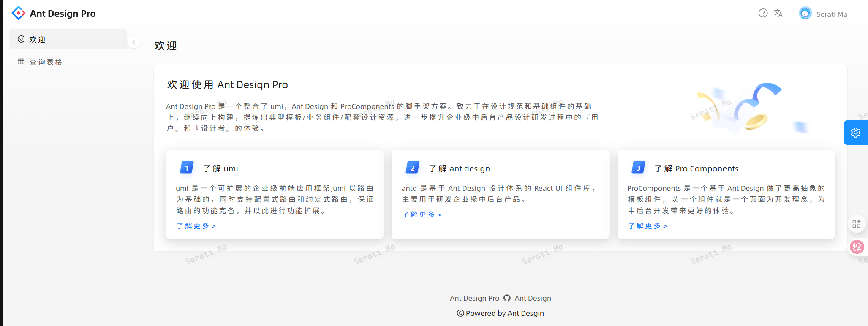868x326 pixels.
Task: Click the floating grid apps icon
Action: click(856, 224)
